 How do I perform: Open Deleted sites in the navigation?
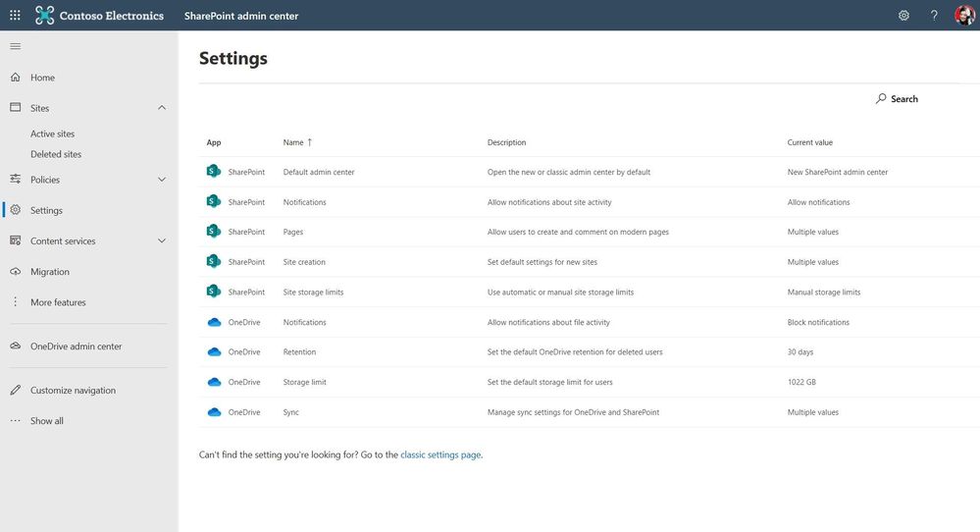click(x=56, y=155)
